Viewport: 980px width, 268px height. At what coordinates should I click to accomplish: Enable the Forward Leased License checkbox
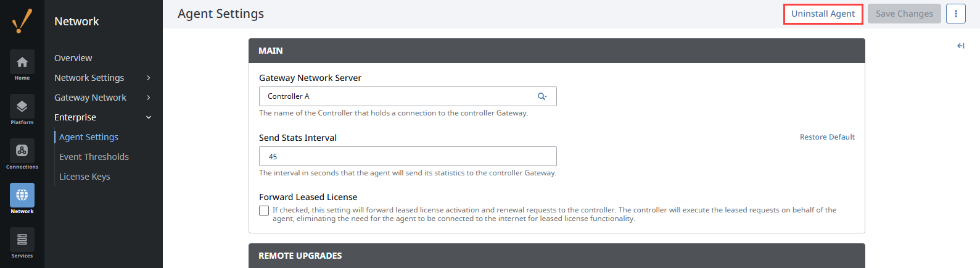[x=264, y=211]
